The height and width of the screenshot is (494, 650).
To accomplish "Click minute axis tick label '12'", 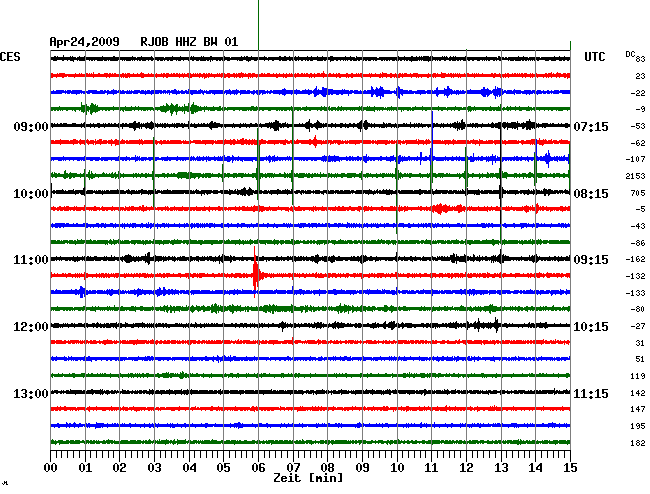I will pyautogui.click(x=466, y=468).
